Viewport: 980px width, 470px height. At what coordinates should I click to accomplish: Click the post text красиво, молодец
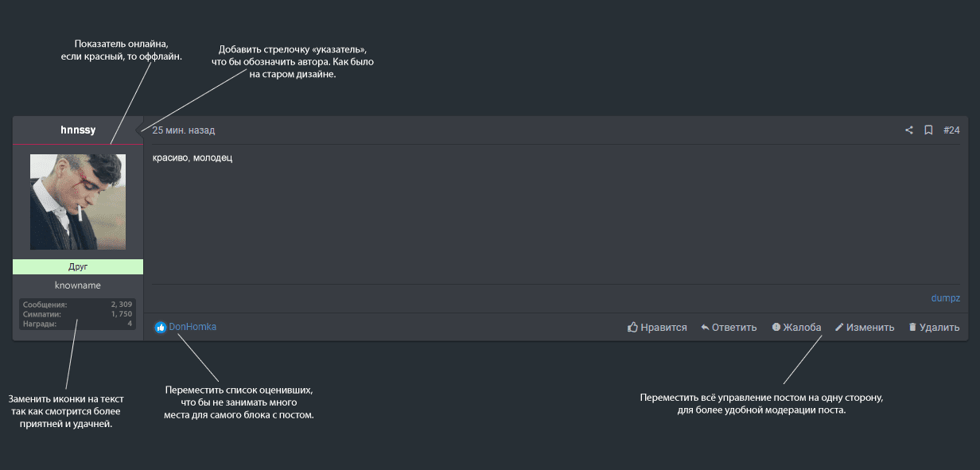pos(192,158)
